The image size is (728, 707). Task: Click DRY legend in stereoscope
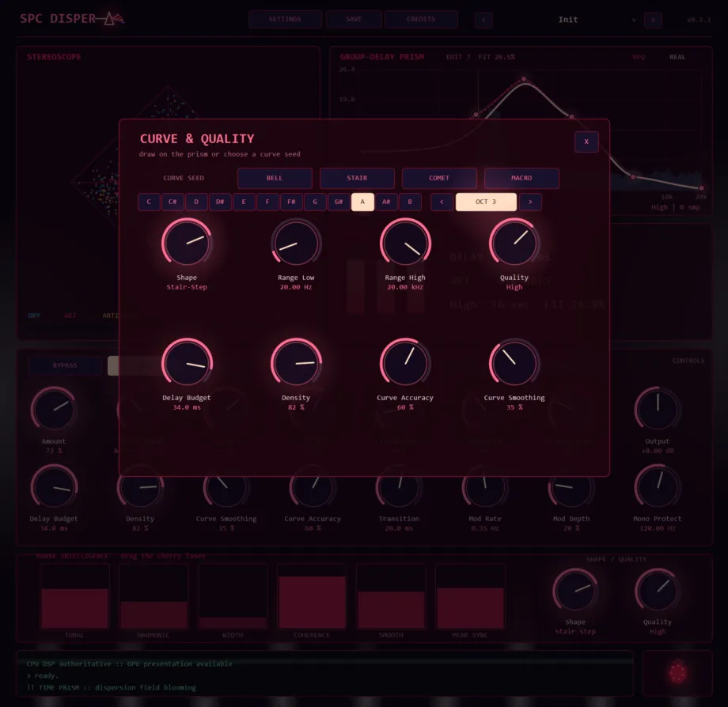click(x=34, y=316)
